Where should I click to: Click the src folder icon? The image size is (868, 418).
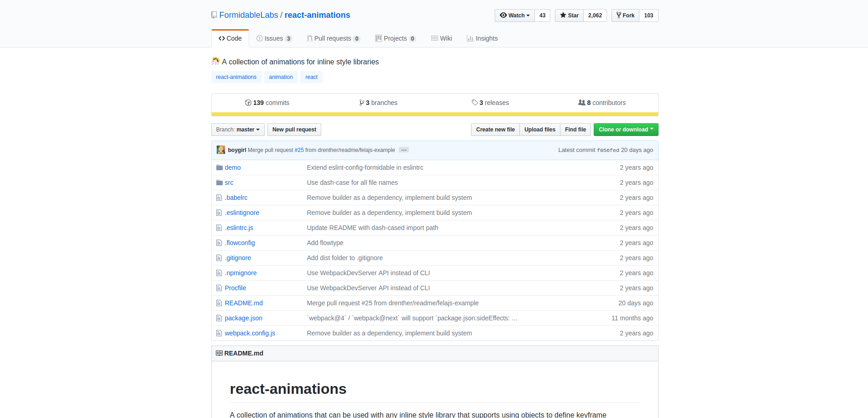[219, 183]
